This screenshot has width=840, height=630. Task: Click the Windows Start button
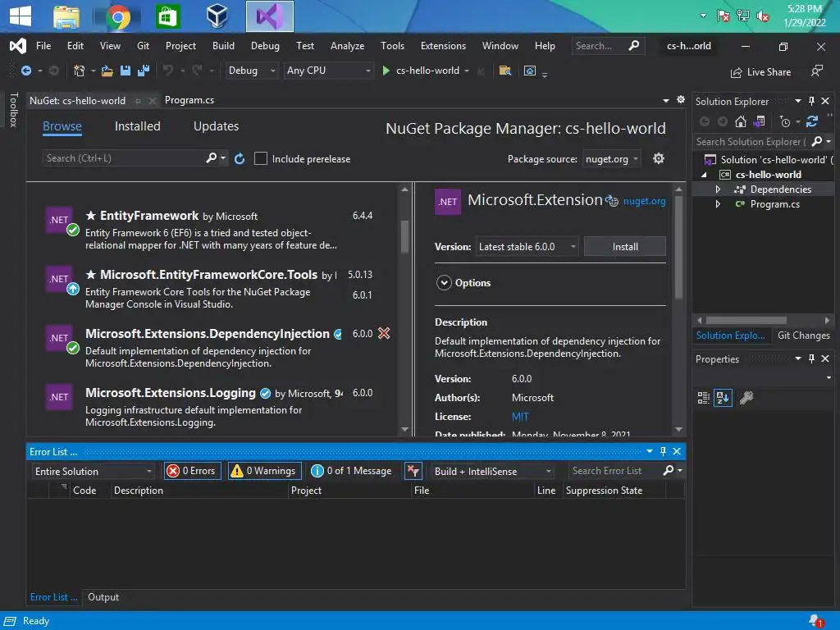pyautogui.click(x=21, y=16)
